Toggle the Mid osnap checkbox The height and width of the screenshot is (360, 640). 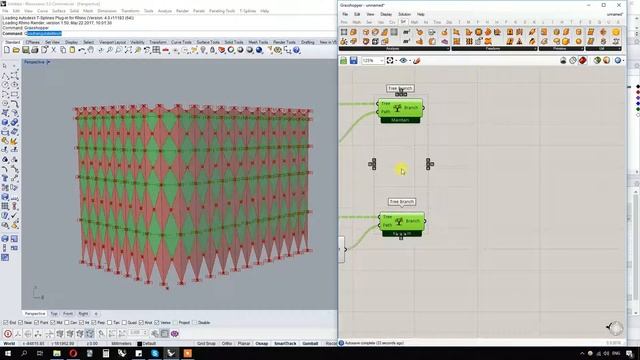pyautogui.click(x=53, y=322)
